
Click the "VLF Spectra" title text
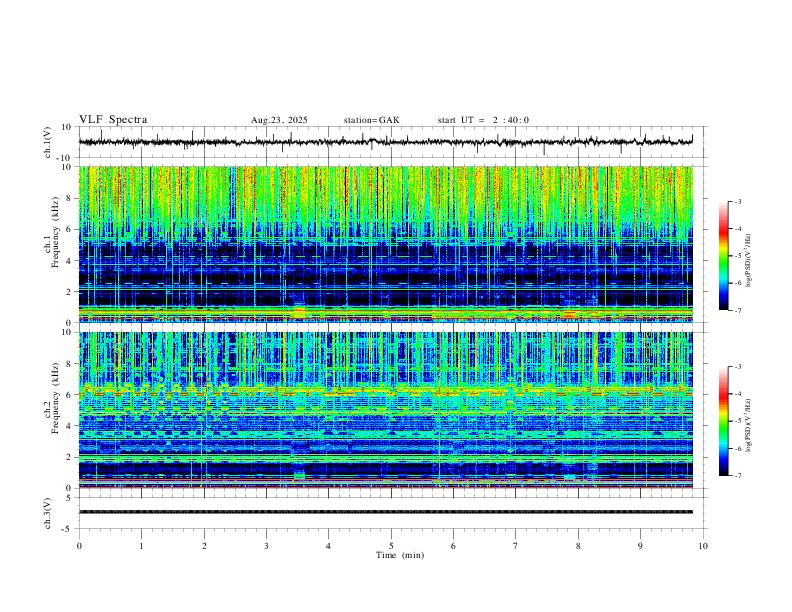113,120
